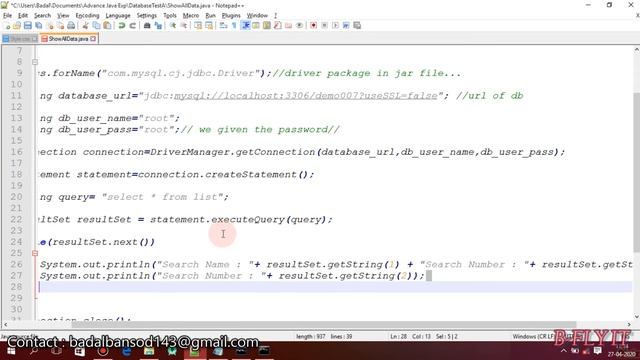Click 'Windows (CR LF)' in status bar
The height and width of the screenshot is (360, 640).
pyautogui.click(x=533, y=337)
